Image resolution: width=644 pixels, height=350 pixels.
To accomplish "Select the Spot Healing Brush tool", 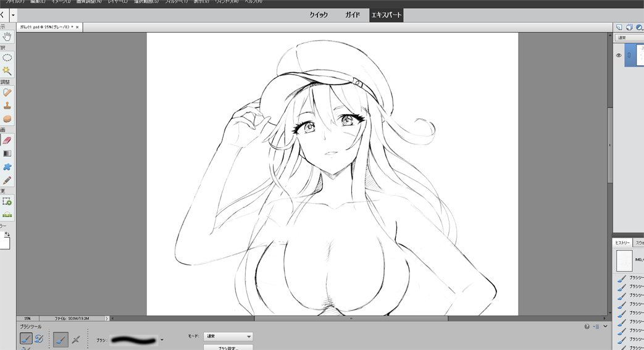I will coord(7,93).
